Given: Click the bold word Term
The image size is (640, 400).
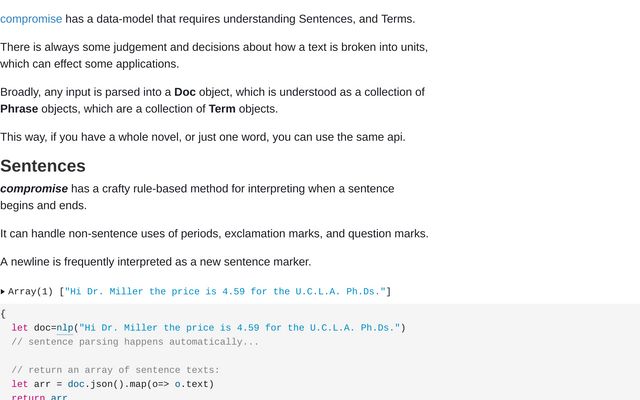Looking at the screenshot, I should tap(222, 109).
